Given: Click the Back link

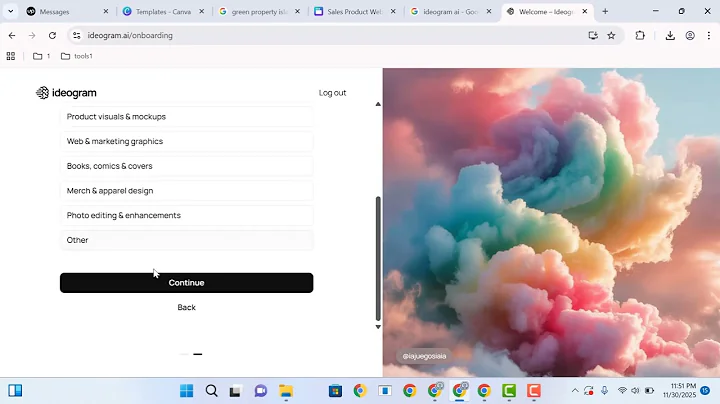Looking at the screenshot, I should (186, 307).
